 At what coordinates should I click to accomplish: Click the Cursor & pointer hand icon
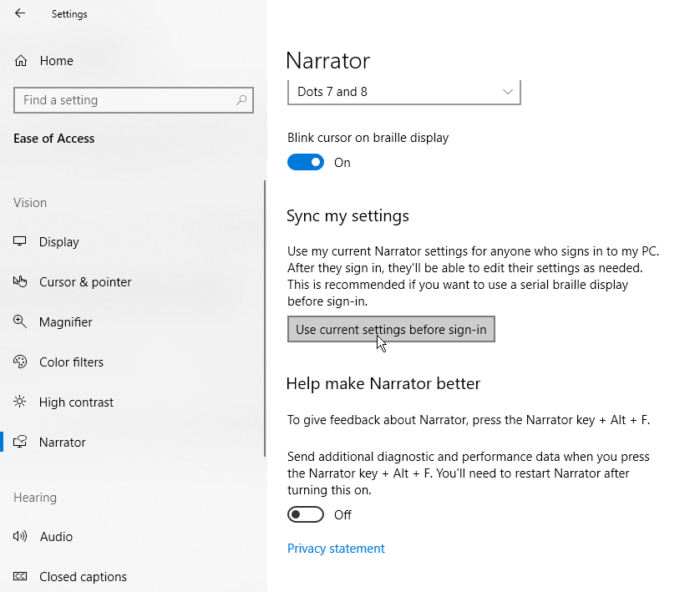(20, 281)
